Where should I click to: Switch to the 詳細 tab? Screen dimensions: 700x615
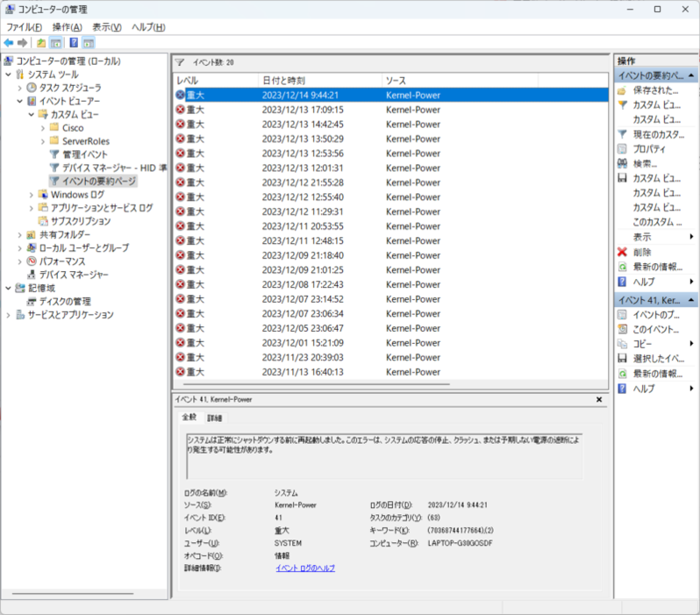(215, 418)
